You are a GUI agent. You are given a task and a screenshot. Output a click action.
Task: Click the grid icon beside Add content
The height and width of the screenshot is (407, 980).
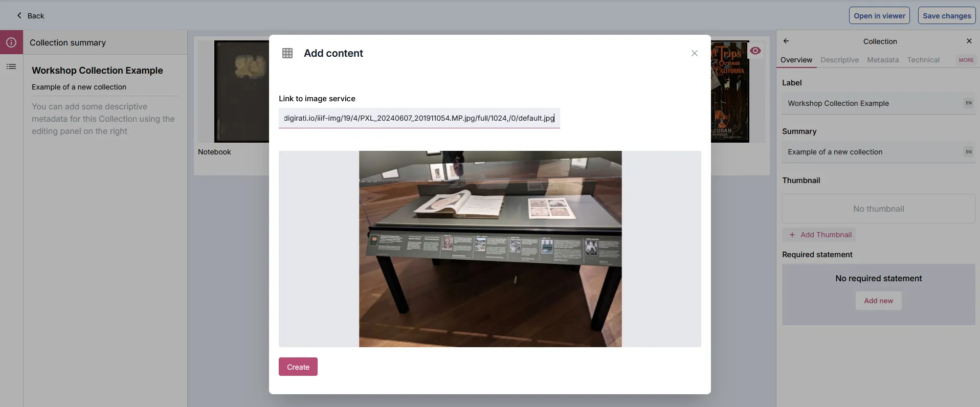tap(287, 53)
